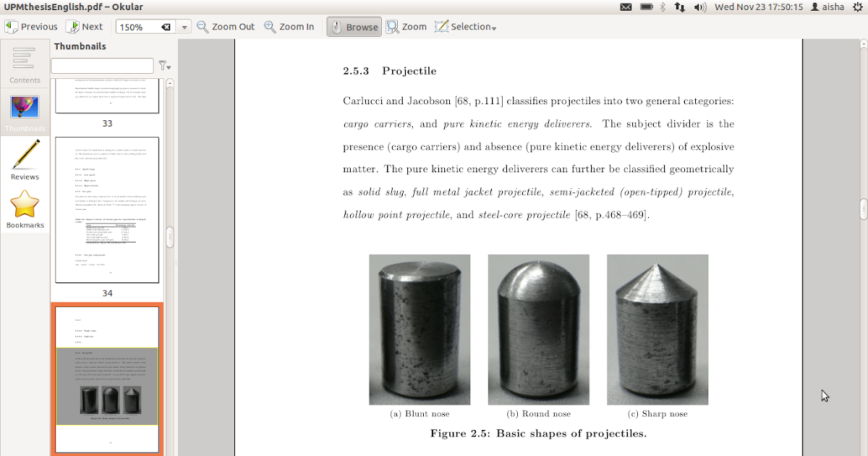Go to the Previous page
This screenshot has height=456, width=868.
coord(30,26)
